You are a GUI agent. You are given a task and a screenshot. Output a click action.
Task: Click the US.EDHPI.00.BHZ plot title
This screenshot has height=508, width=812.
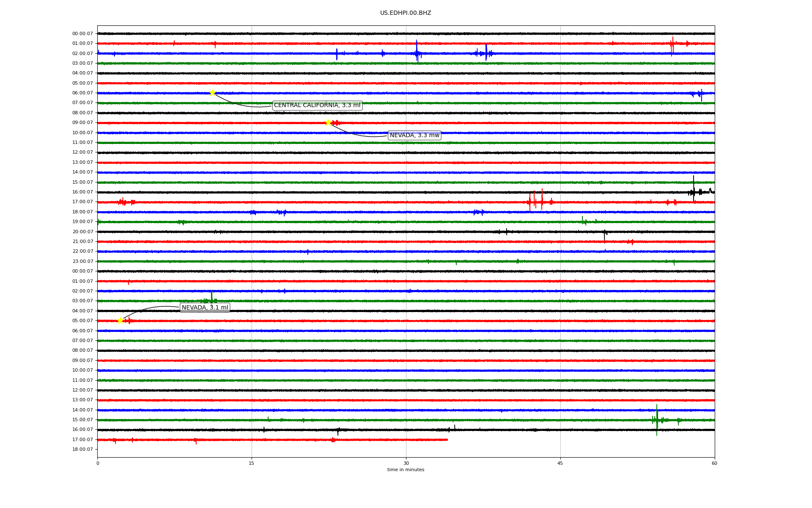pos(406,13)
